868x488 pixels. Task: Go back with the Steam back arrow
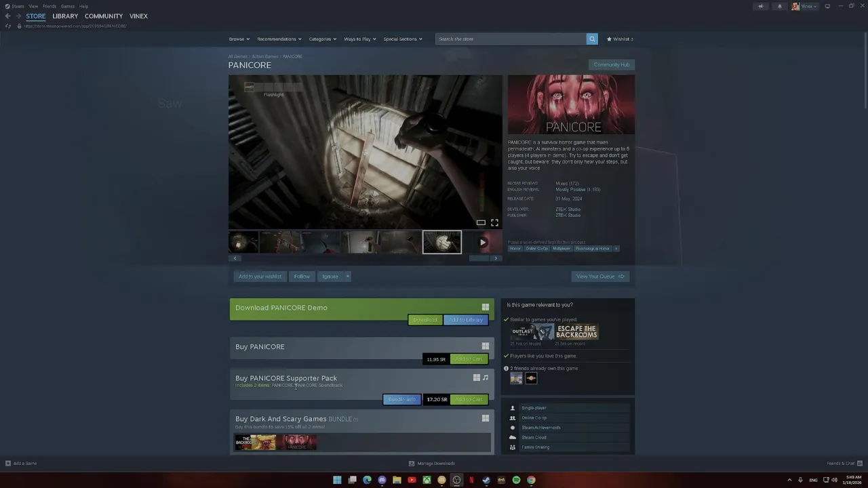7,16
